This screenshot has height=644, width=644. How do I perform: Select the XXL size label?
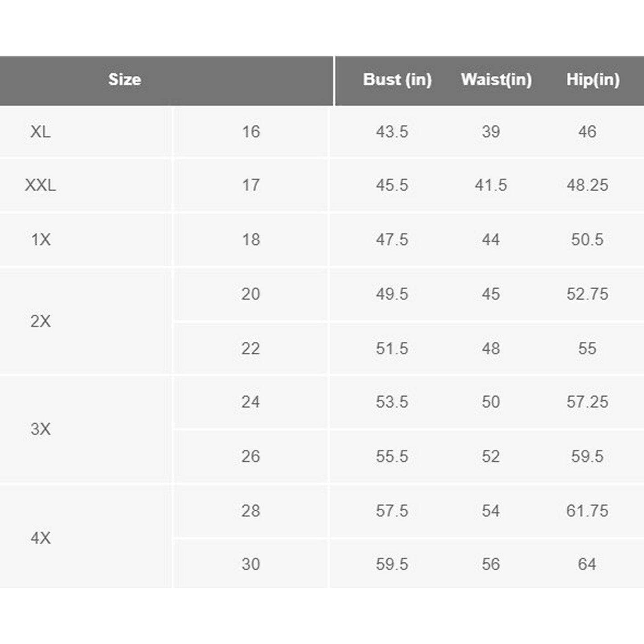40,185
